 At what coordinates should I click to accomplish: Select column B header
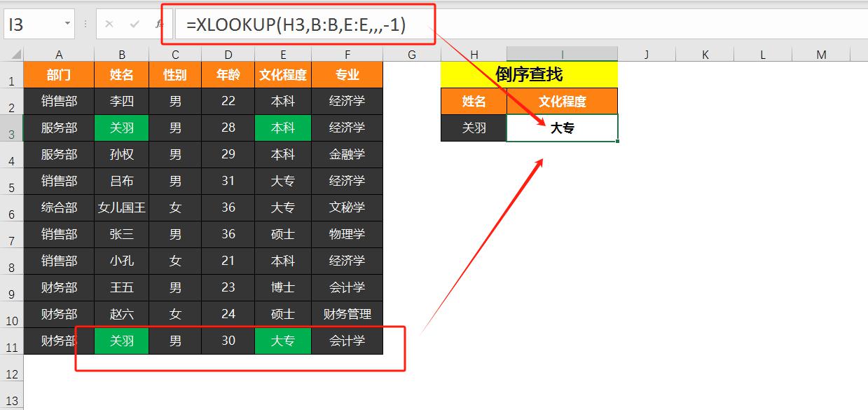pyautogui.click(x=121, y=55)
